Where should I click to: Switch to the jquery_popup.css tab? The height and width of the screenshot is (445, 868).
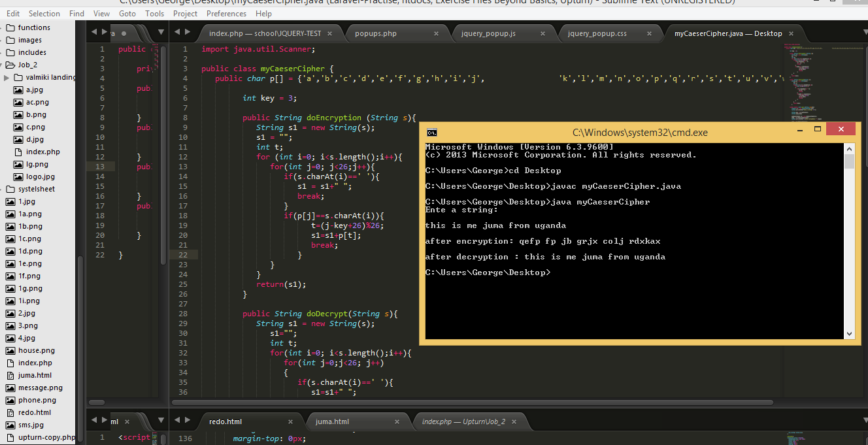click(597, 33)
